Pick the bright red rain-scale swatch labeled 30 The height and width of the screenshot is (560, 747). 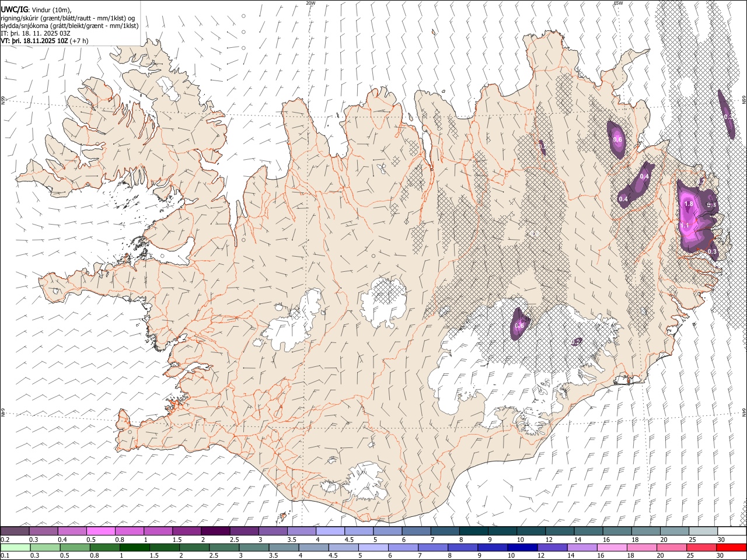point(731,547)
